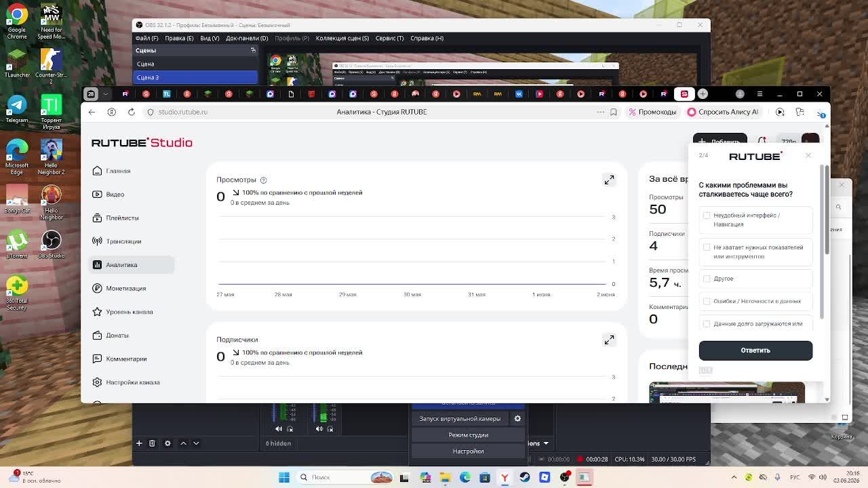868x488 pixels.
Task: Check the 'Другое' survey option
Action: (x=707, y=279)
